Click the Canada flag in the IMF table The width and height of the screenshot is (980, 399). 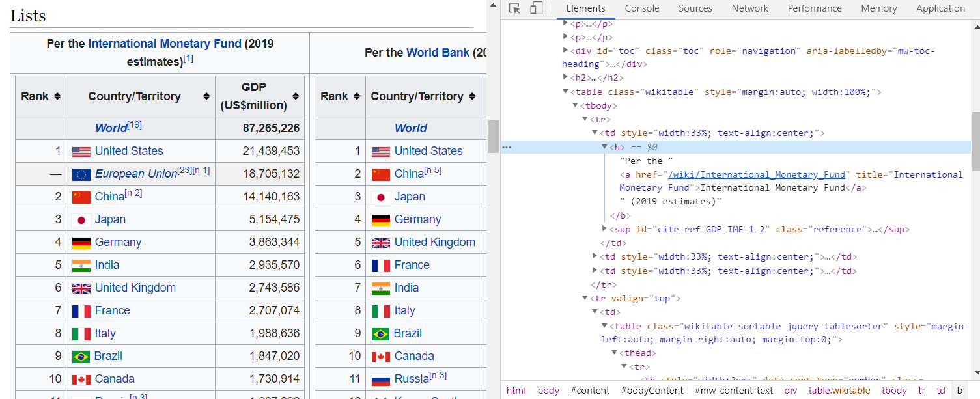click(81, 379)
